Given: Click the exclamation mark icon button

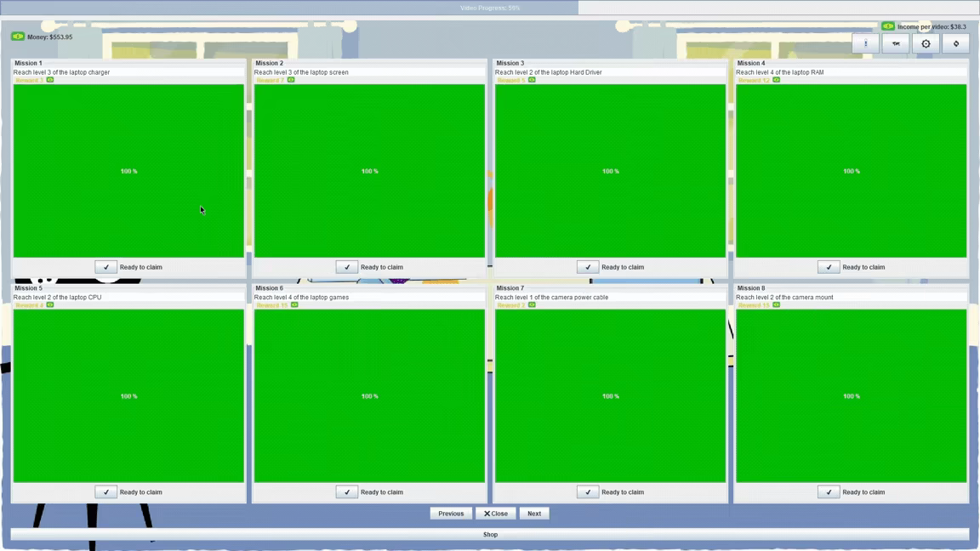Looking at the screenshot, I should (866, 43).
